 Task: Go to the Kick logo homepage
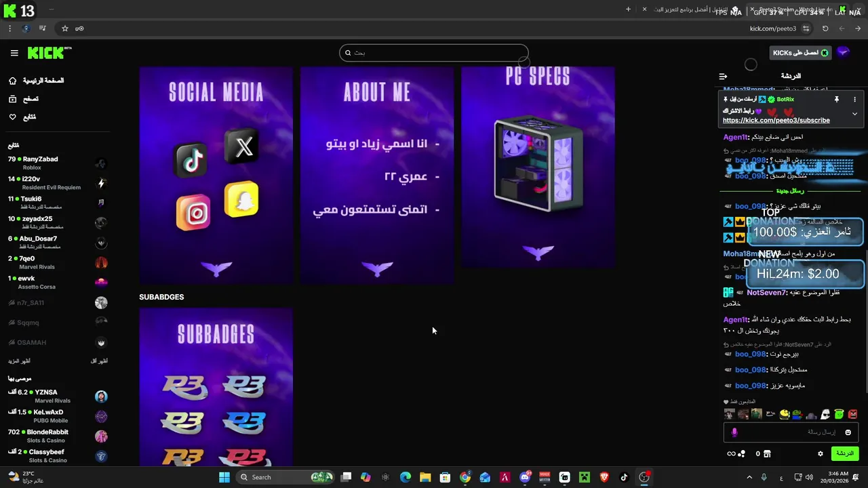pos(50,53)
